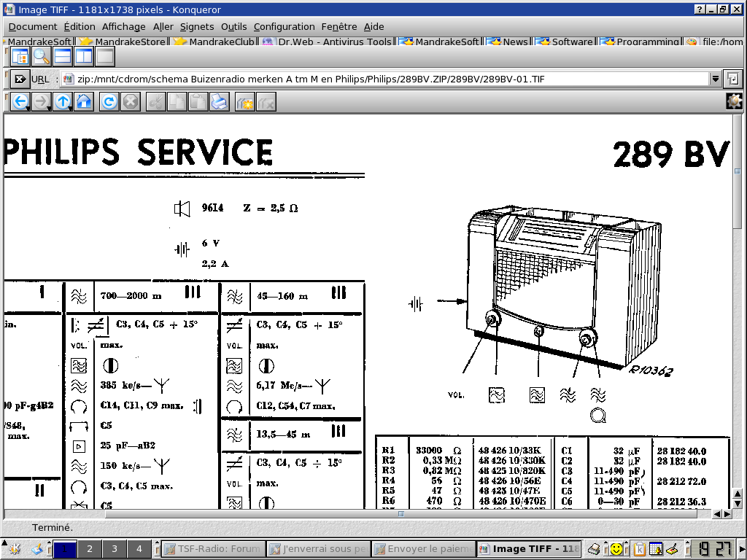This screenshot has width=747, height=560.
Task: Open the Fenêtre menu
Action: point(339,27)
